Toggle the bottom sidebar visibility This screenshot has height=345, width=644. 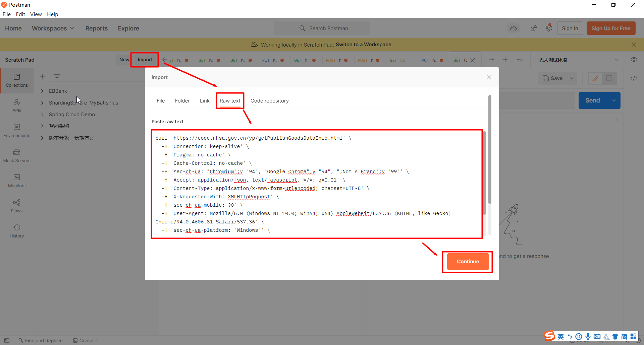click(7, 340)
